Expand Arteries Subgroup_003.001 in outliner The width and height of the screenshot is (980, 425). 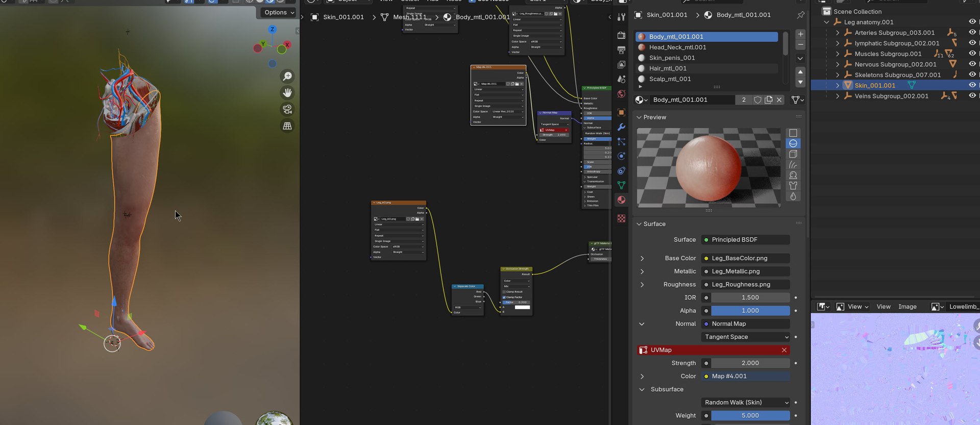pos(838,33)
